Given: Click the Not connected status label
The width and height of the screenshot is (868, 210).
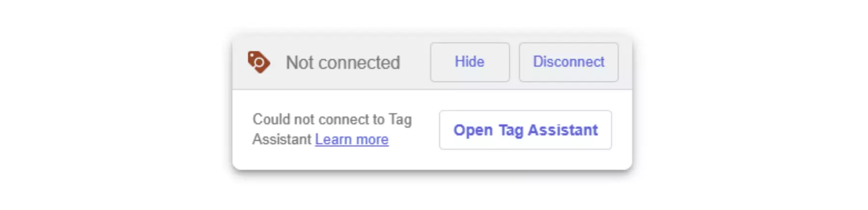Looking at the screenshot, I should point(343,63).
